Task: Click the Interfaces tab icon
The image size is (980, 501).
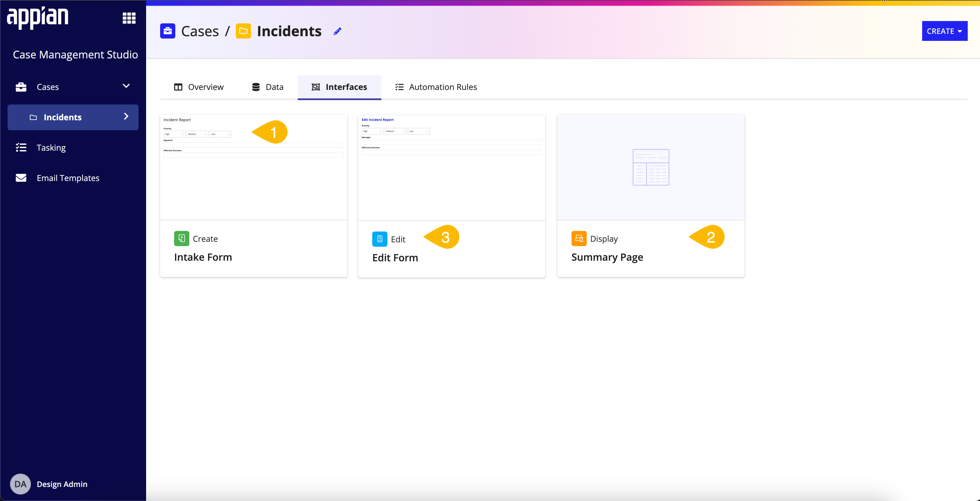Action: click(x=316, y=87)
